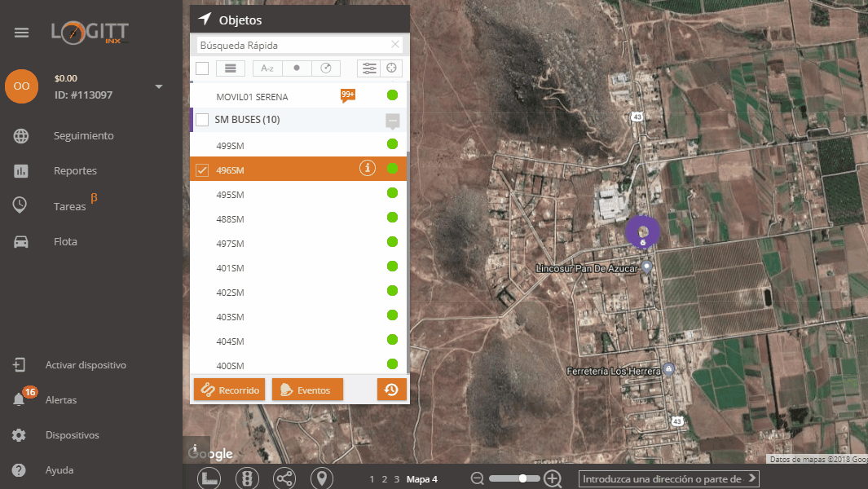
Task: Click the crosshair locate icon
Action: [391, 68]
